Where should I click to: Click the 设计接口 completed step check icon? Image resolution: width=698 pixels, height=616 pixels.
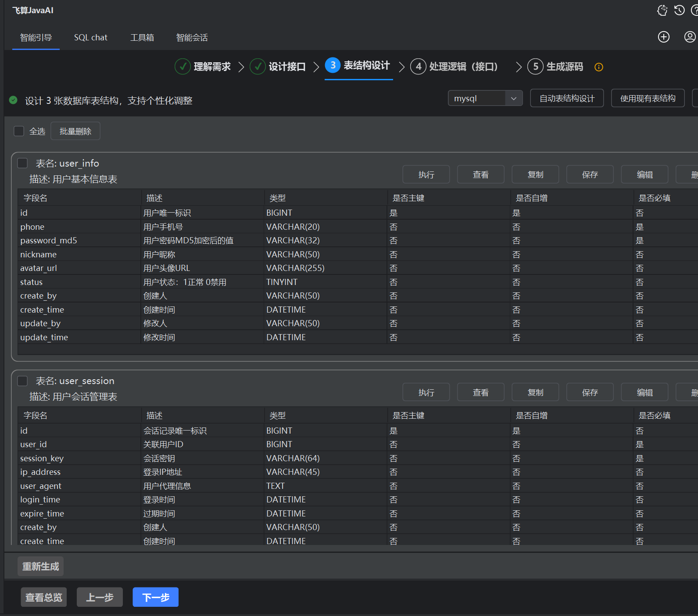258,67
